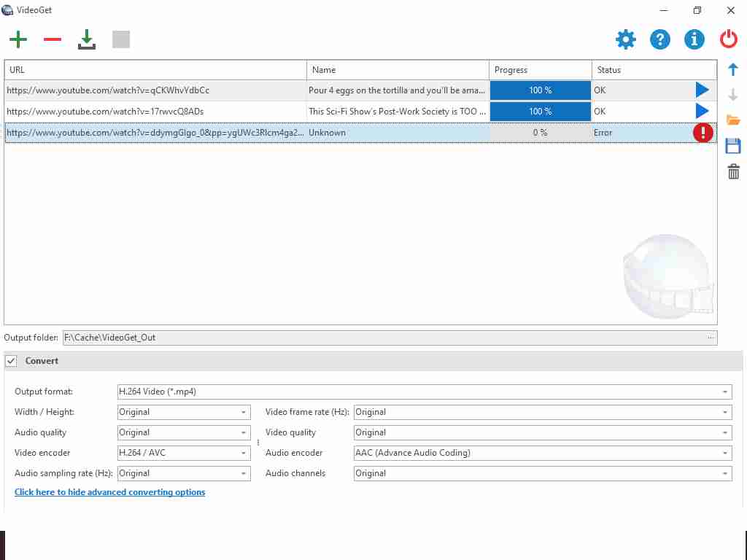The width and height of the screenshot is (747, 560).
Task: Clear list with trash can icon
Action: pos(733,171)
